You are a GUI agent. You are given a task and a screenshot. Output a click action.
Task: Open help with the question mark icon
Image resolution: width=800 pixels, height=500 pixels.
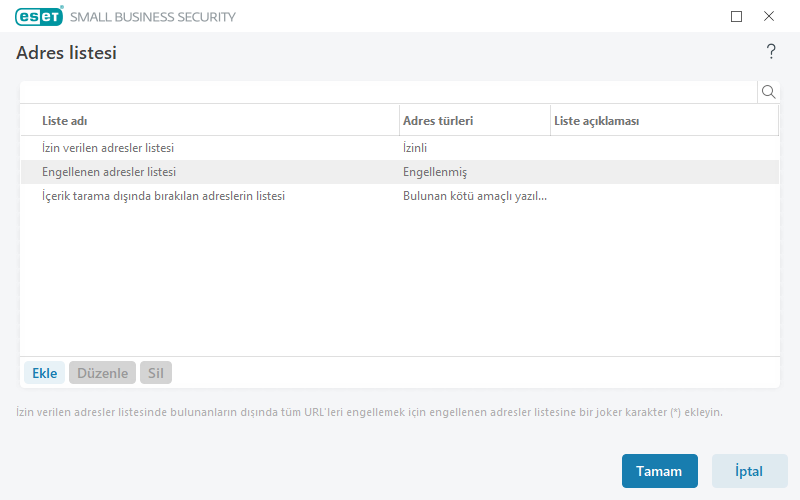771,52
